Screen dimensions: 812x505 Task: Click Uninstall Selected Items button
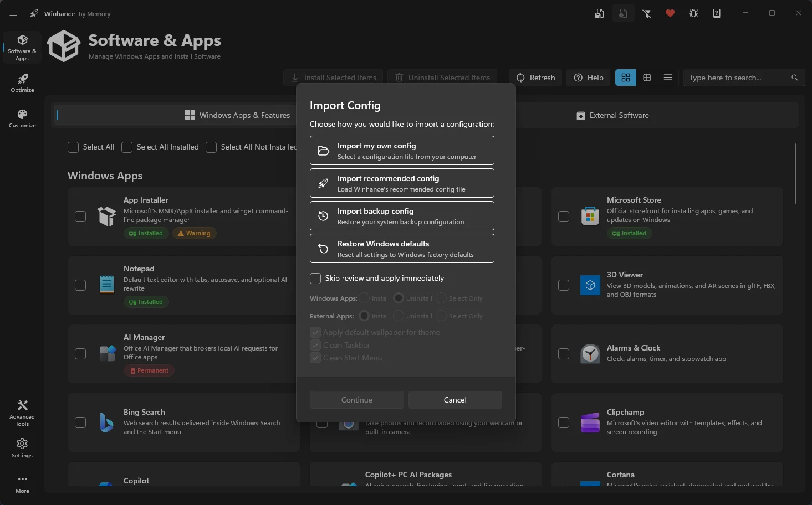click(442, 78)
